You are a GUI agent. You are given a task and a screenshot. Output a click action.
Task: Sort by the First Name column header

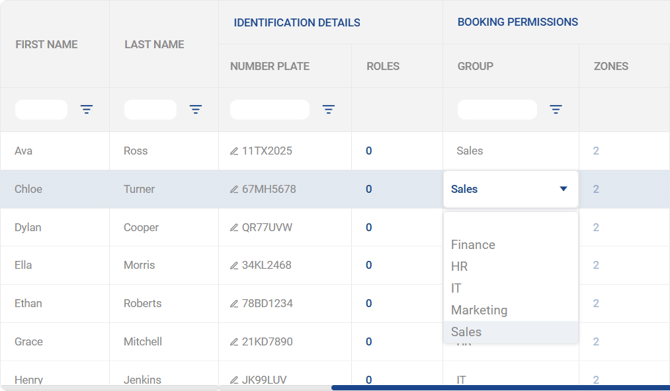47,44
